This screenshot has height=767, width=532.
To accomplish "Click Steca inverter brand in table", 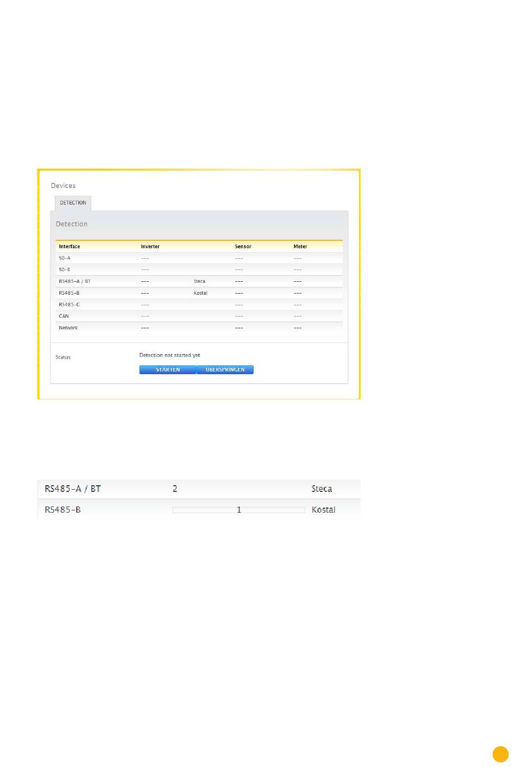I will point(199,281).
